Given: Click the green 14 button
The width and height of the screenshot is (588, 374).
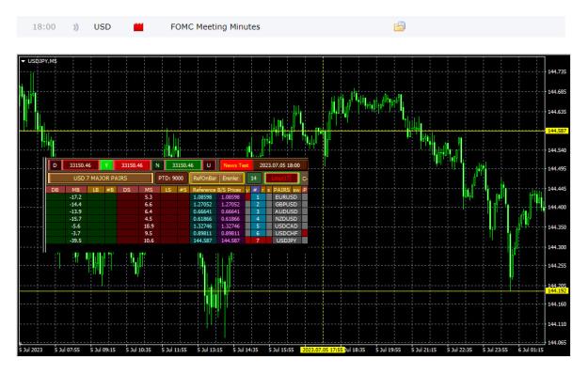Looking at the screenshot, I should (254, 179).
